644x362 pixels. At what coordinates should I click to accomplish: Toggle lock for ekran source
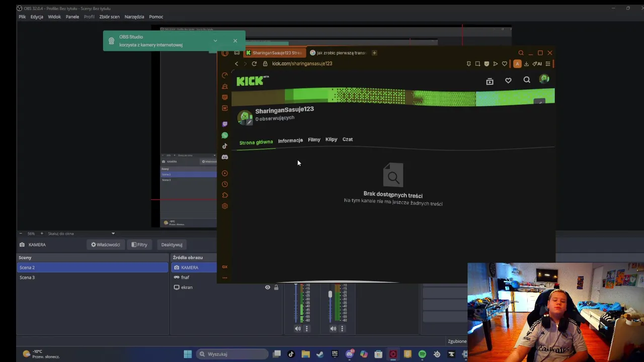coord(276,287)
